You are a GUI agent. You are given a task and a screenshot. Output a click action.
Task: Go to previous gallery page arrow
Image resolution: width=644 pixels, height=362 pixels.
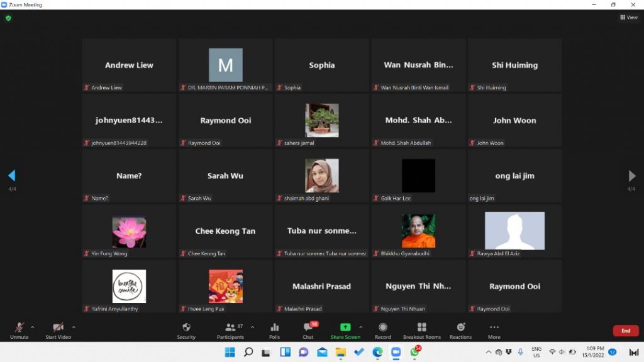pos(11,176)
